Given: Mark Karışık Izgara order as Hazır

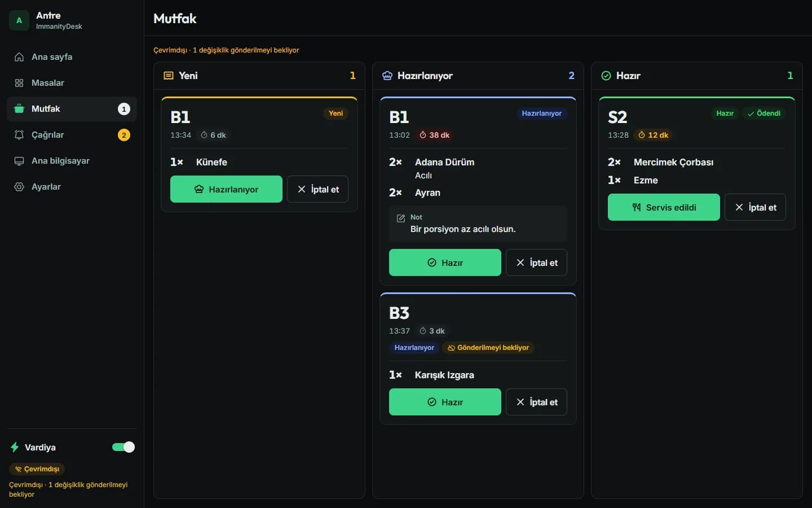Looking at the screenshot, I should (x=445, y=402).
